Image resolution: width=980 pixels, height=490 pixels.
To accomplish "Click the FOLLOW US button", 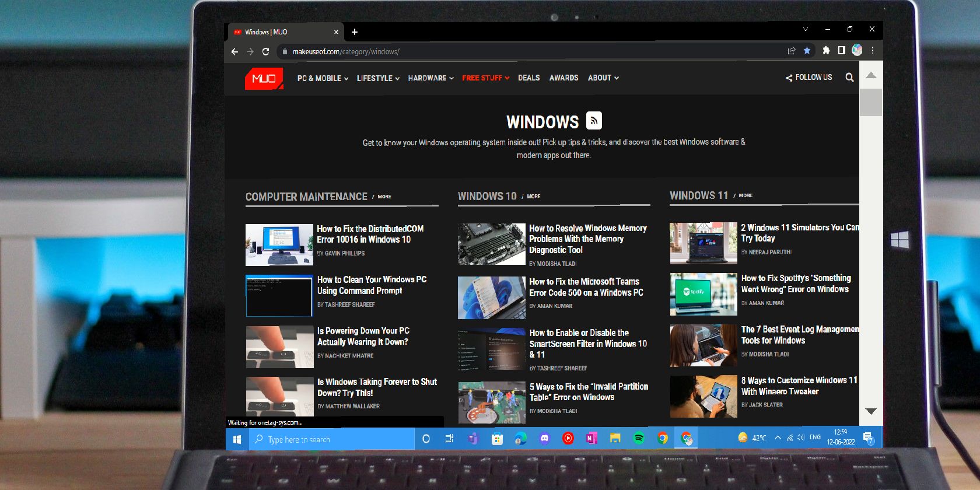I will (808, 77).
